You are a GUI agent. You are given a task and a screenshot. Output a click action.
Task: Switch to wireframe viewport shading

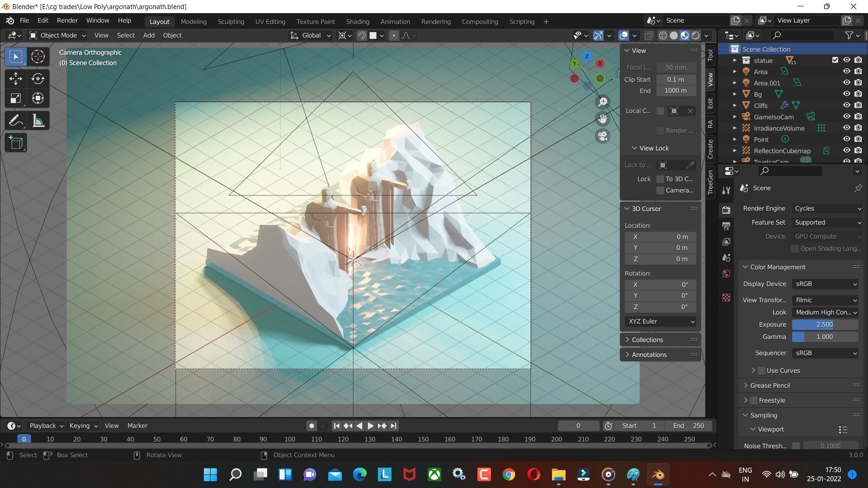click(663, 35)
